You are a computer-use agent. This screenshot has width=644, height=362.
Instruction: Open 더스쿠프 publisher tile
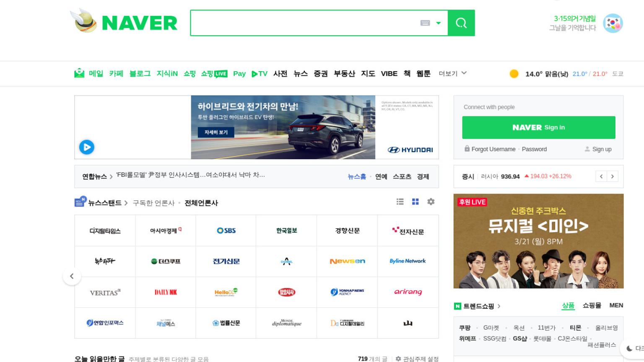166,261
